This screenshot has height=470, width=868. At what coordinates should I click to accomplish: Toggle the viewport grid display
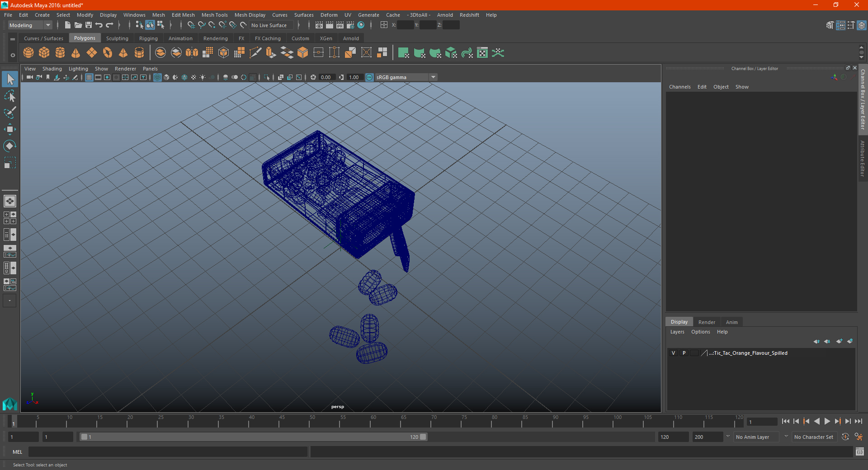click(89, 77)
